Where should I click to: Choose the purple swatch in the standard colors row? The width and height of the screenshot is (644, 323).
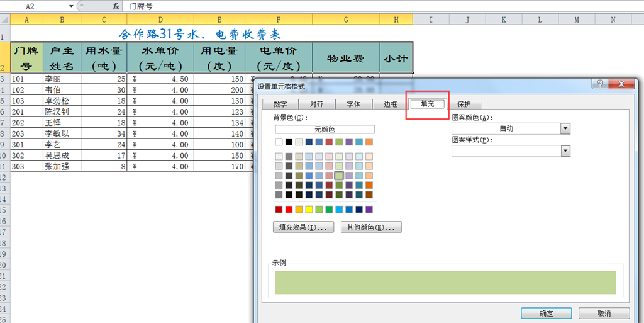pos(369,209)
